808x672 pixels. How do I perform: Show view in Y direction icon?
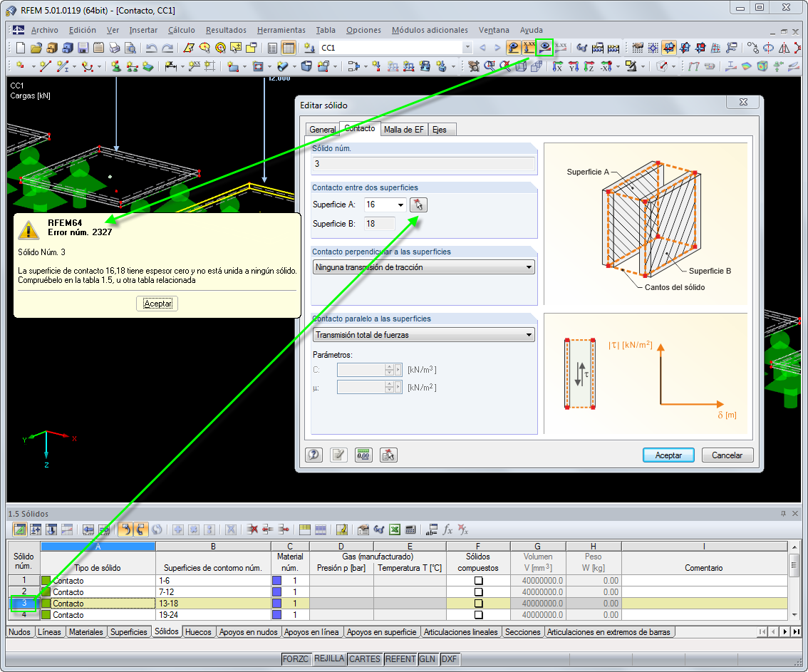click(x=574, y=66)
